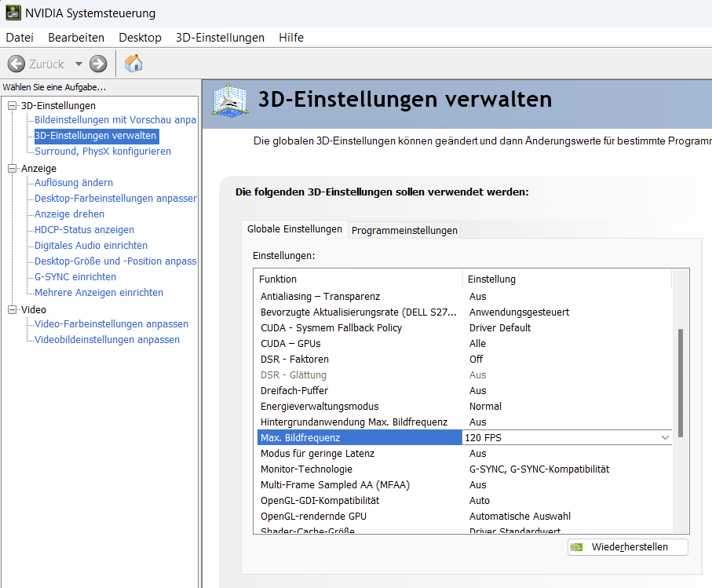
Task: Click the Automatische Auswahl value
Action: [x=520, y=517]
